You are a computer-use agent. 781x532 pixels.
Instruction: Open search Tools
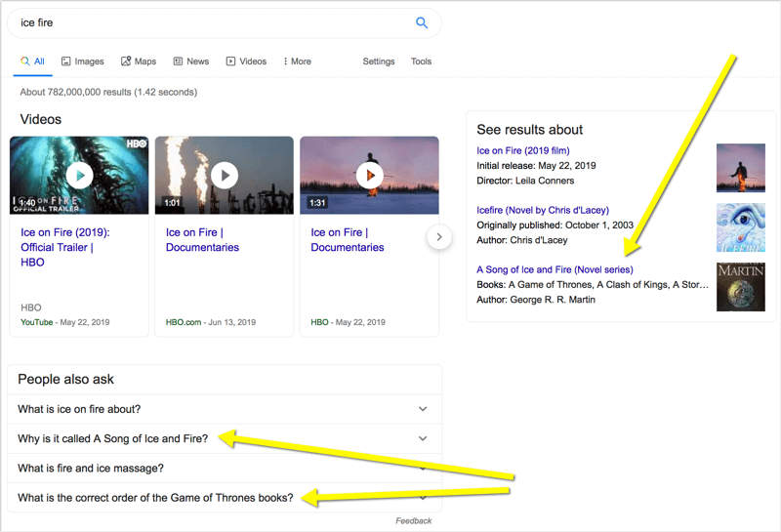tap(421, 61)
